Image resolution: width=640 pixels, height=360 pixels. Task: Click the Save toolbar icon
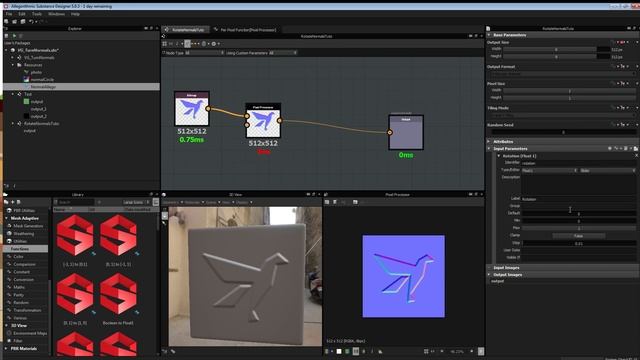click(23, 22)
